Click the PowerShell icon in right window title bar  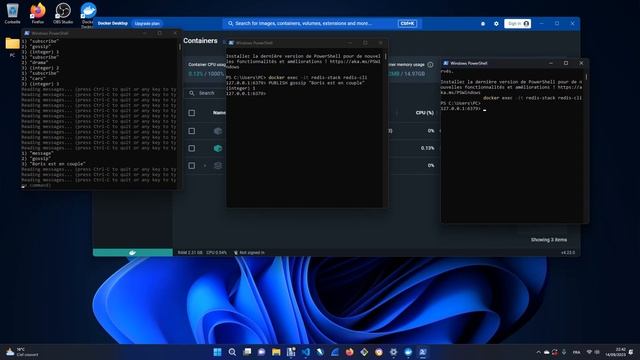tap(445, 63)
